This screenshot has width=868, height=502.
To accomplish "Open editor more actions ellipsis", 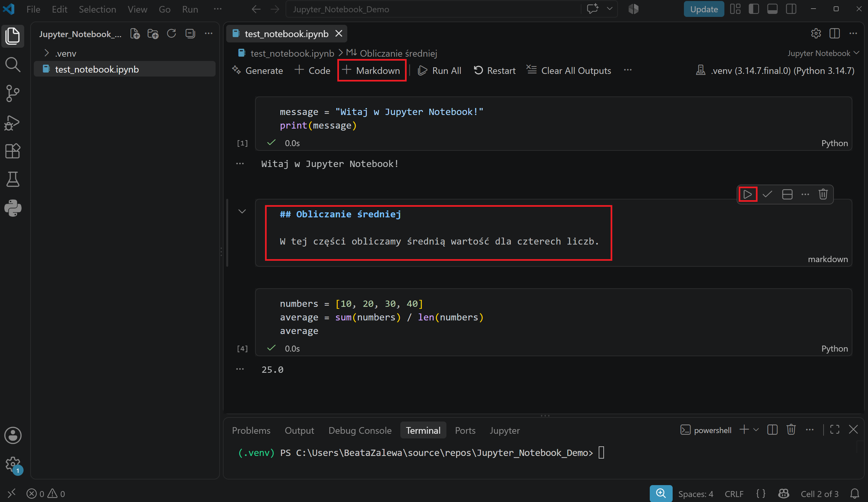I will pyautogui.click(x=853, y=34).
